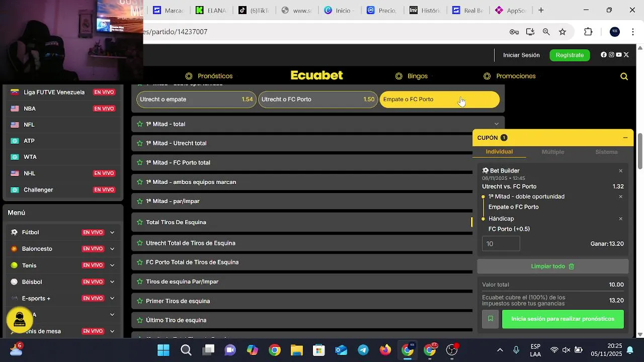Bookmark this page with the star icon
644x362 pixels.
[562, 32]
